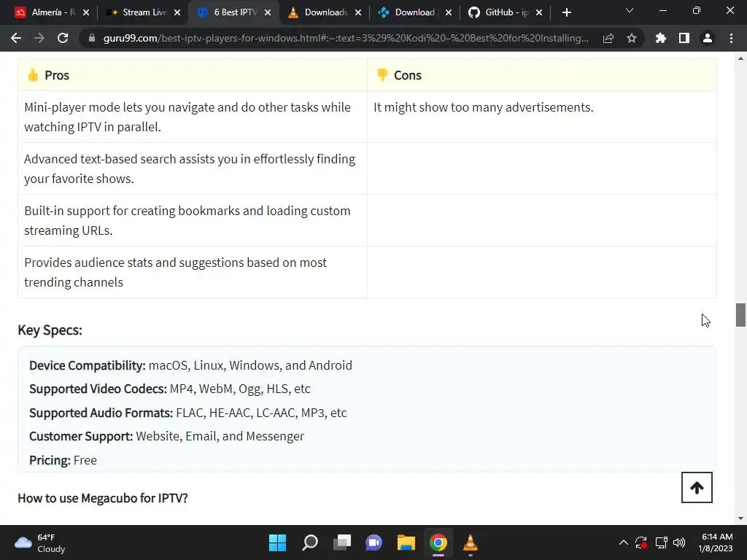The image size is (747, 560).
Task: Open the Chat app on taskbar
Action: coord(374,542)
